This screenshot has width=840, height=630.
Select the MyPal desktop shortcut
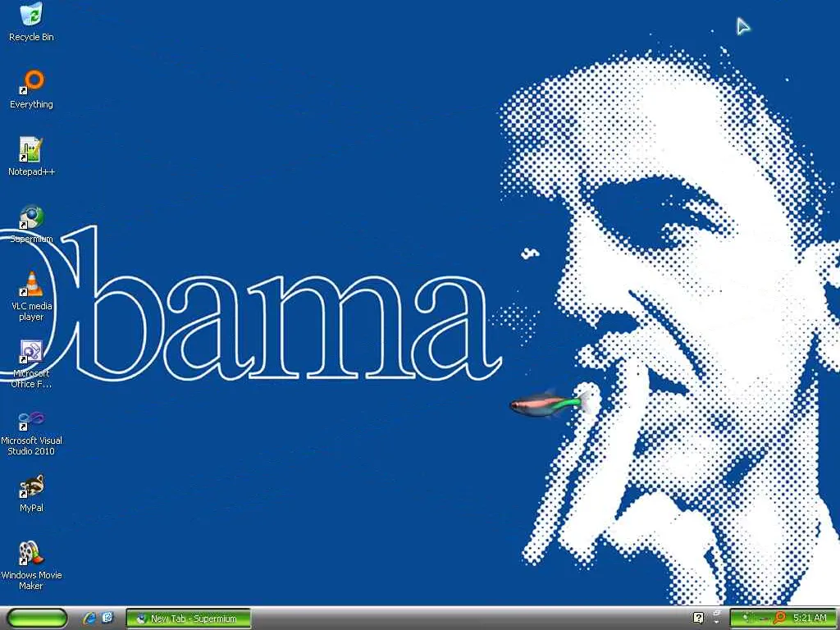[x=31, y=493]
